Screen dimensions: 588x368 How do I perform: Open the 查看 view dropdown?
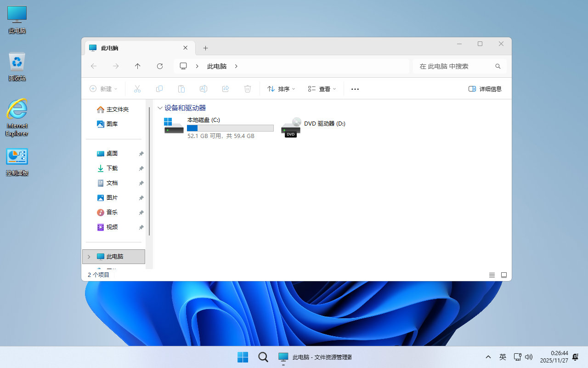click(322, 89)
